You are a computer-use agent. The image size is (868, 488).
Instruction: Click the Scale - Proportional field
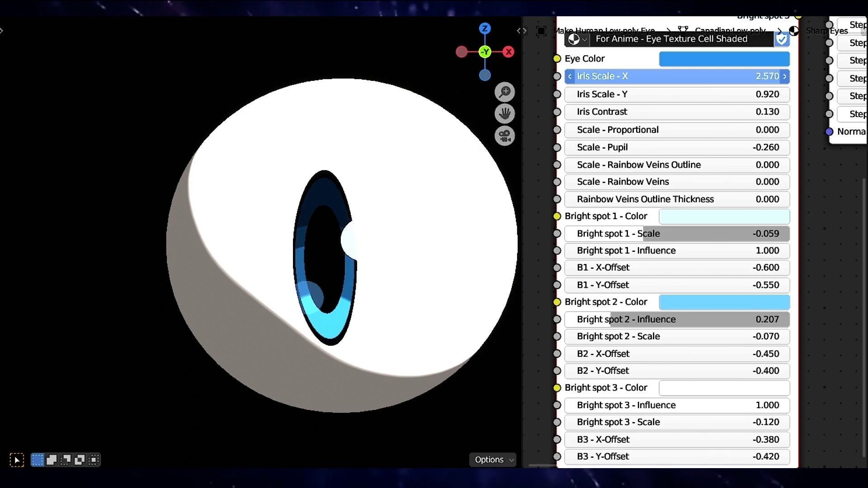[x=677, y=130]
